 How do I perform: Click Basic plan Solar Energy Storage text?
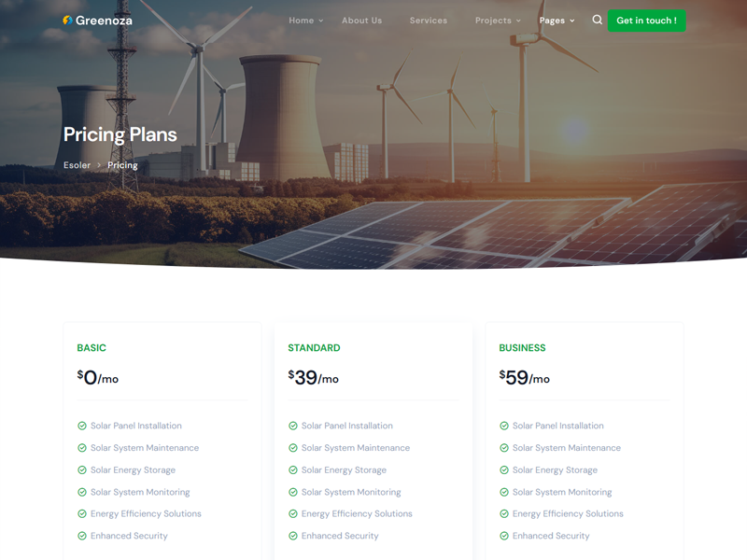tap(133, 470)
